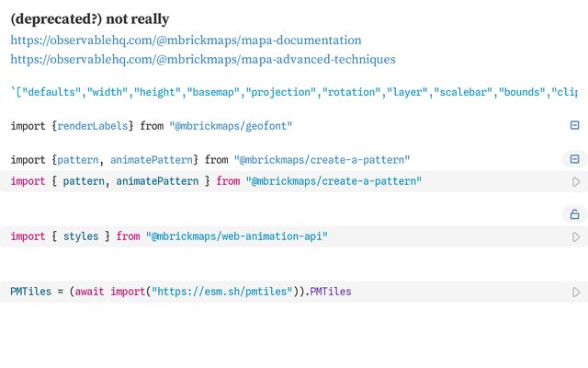Click the "https://esm.sh/pmtiles" string
This screenshot has height=368, width=588.
[x=222, y=292]
